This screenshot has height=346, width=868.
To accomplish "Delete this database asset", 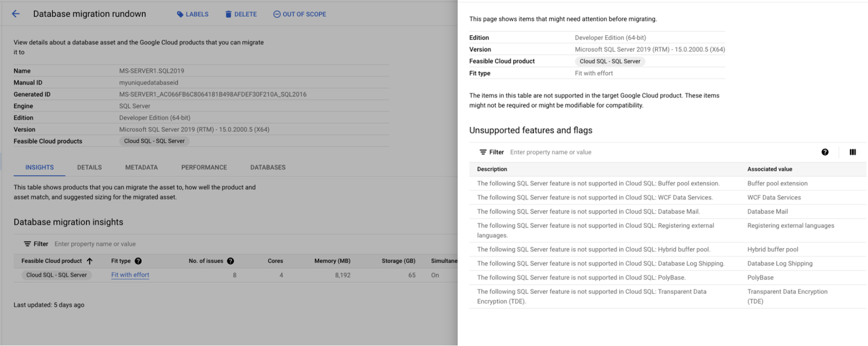I will point(241,14).
